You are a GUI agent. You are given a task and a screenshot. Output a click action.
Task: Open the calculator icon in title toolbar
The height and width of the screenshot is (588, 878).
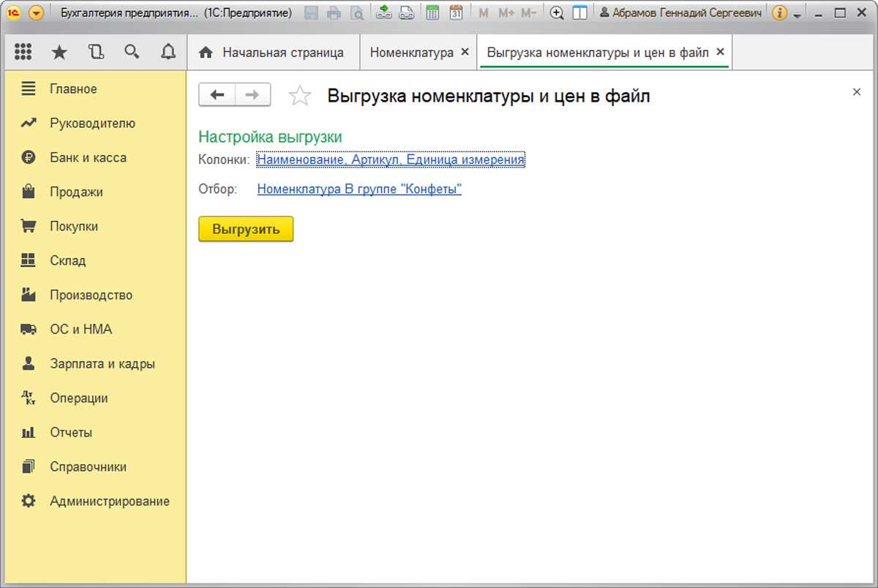[432, 13]
